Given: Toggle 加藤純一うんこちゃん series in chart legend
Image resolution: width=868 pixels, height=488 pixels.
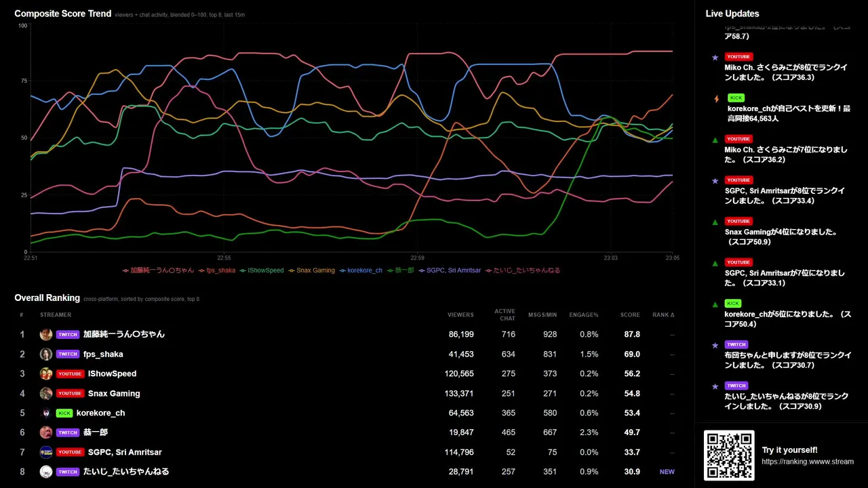Looking at the screenshot, I should pos(158,270).
